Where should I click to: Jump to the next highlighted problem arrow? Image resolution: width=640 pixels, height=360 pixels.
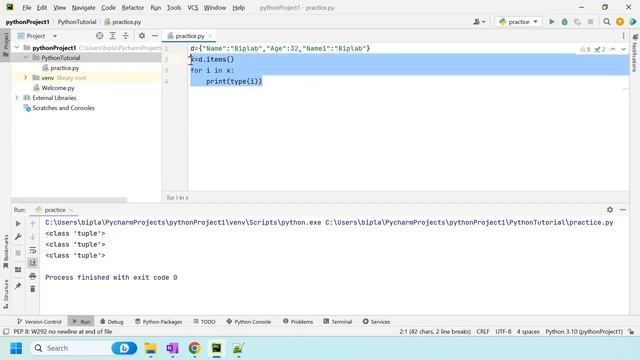(623, 49)
